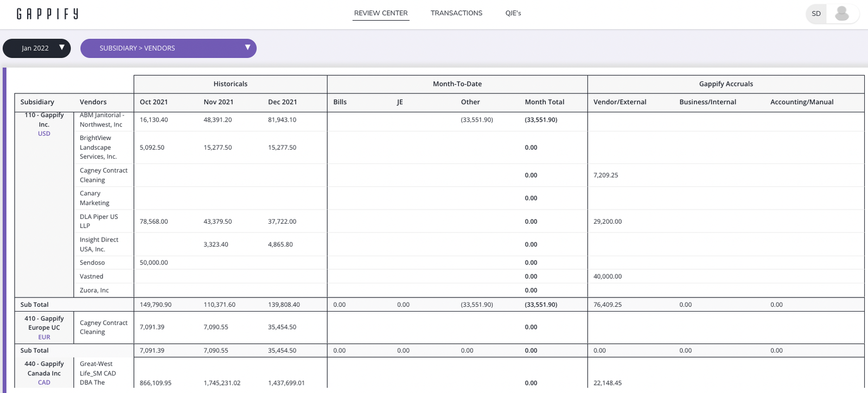Select Cagney Contract Cleaning under Gappify Europe

(x=104, y=327)
